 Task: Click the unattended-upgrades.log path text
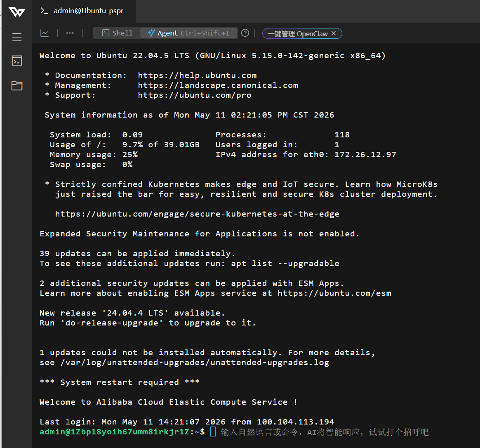(195, 363)
